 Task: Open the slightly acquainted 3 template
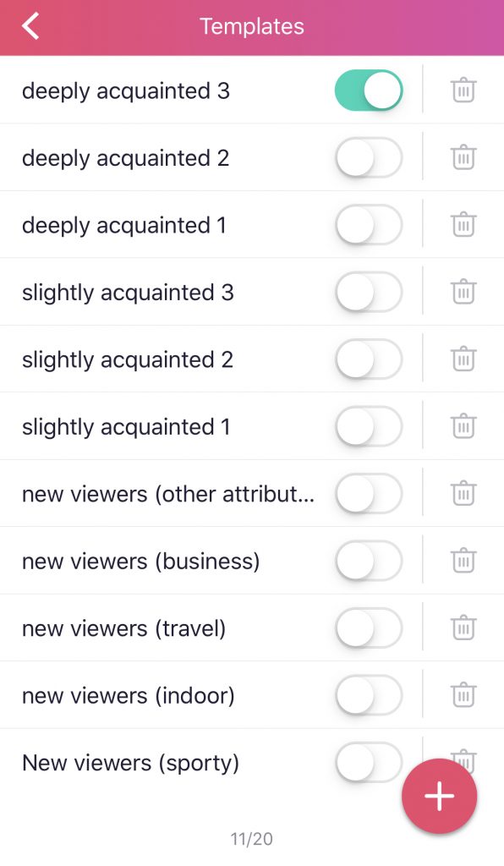click(128, 293)
